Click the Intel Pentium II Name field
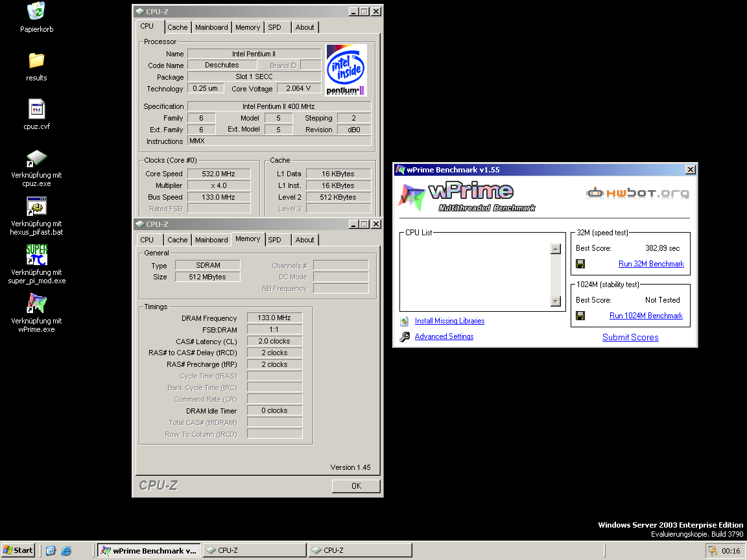Viewport: 747px width, 560px height. (254, 54)
